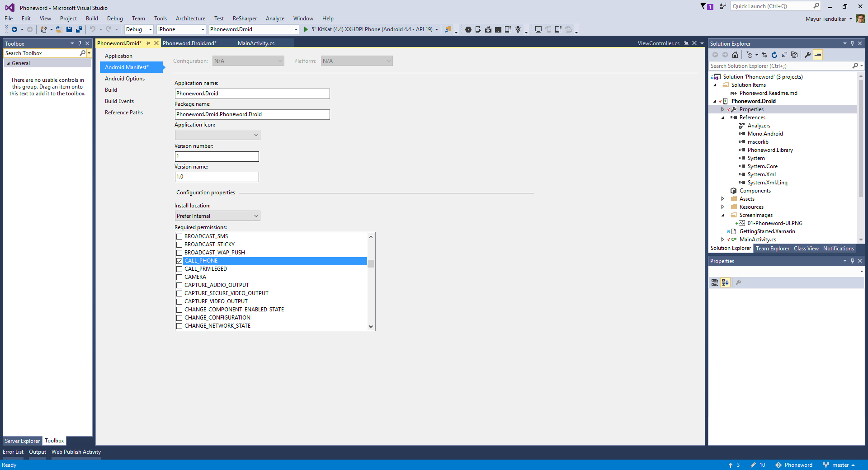Click the Save All toolbar icon

79,29
